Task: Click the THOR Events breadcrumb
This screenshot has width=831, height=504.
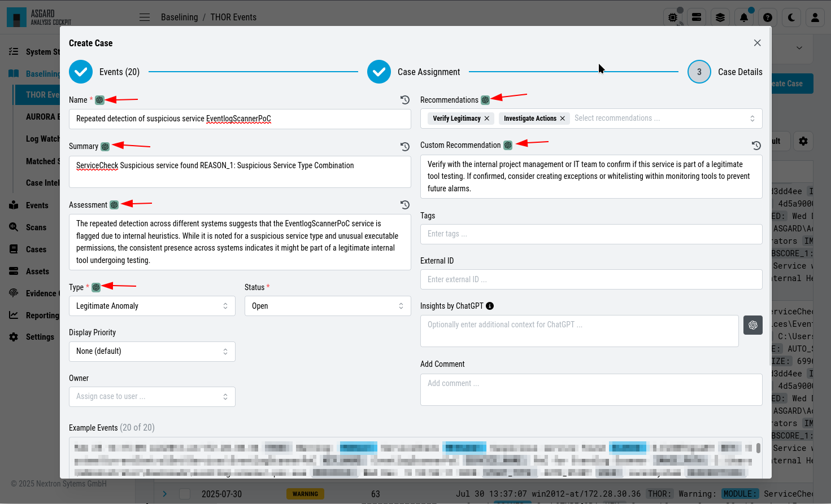Action: 233,17
